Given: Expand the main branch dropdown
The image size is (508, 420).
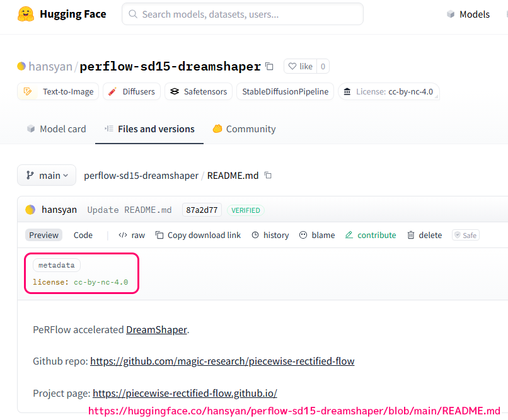Looking at the screenshot, I should coord(47,176).
